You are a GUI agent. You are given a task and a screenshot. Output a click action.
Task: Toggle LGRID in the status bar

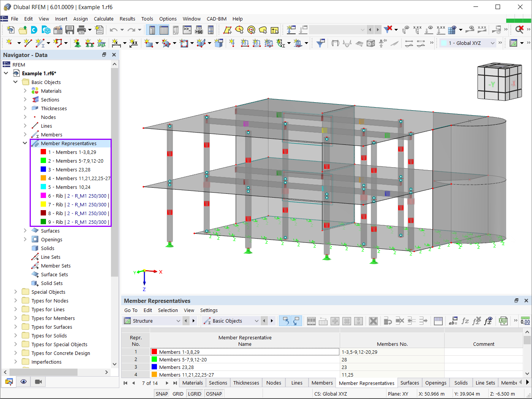[195, 394]
